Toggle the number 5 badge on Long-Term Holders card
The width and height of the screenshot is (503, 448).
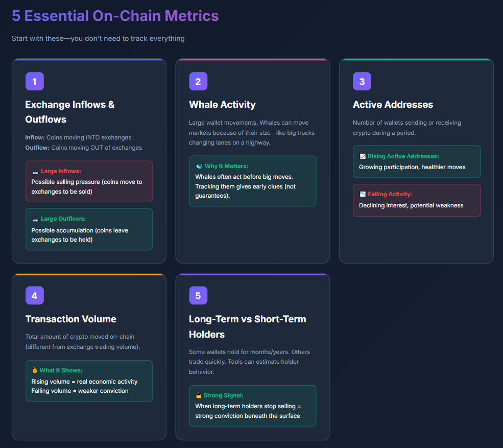pos(198,295)
